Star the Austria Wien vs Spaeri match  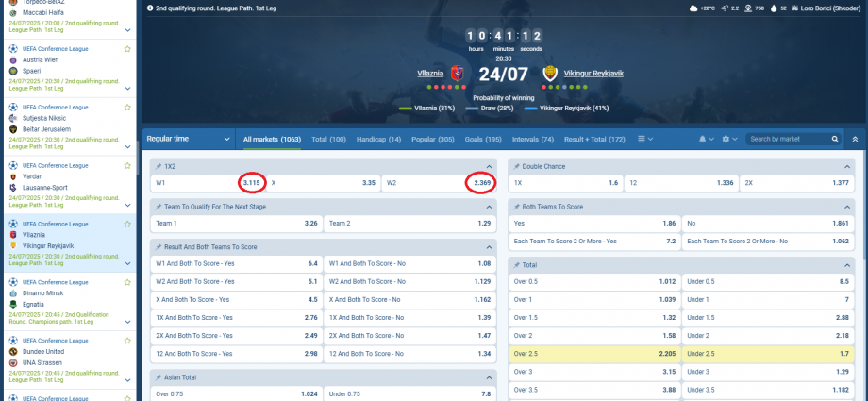pos(127,49)
